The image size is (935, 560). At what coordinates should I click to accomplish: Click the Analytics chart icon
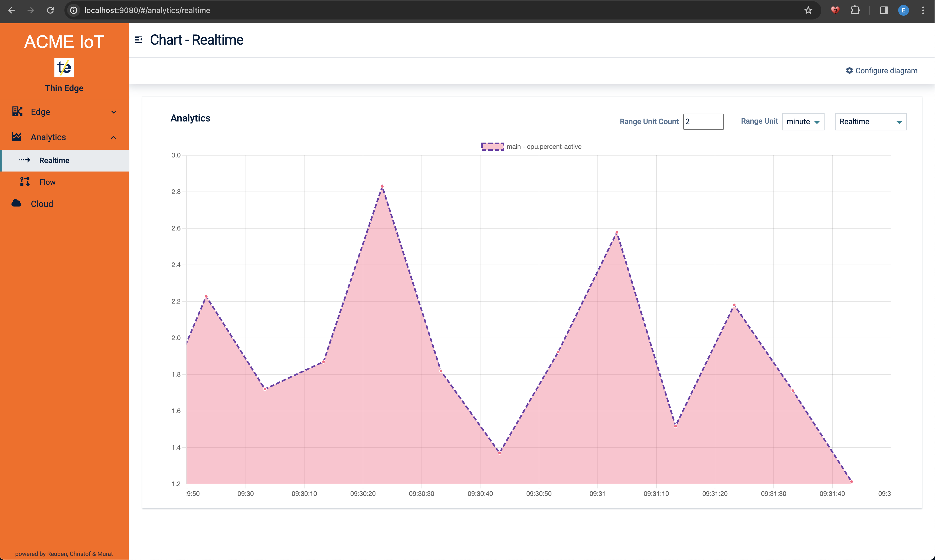pyautogui.click(x=17, y=137)
